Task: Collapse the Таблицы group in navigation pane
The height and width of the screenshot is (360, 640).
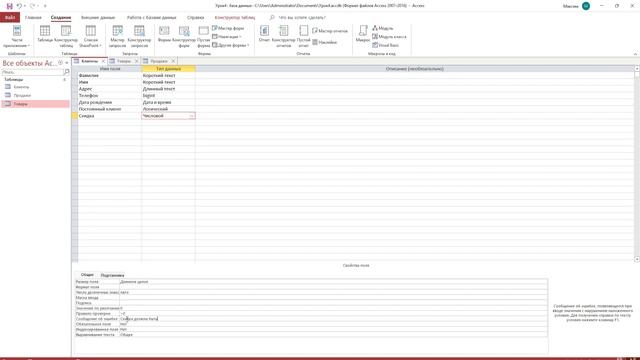Action: tap(64, 80)
